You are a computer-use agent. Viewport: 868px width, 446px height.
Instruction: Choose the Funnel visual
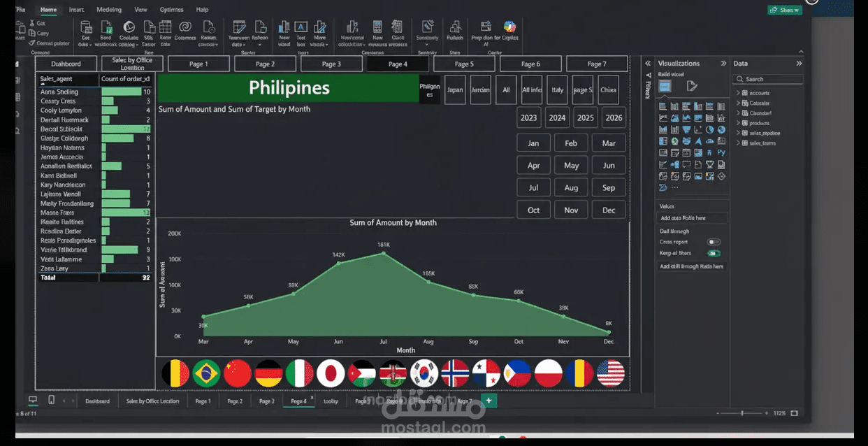(x=686, y=130)
